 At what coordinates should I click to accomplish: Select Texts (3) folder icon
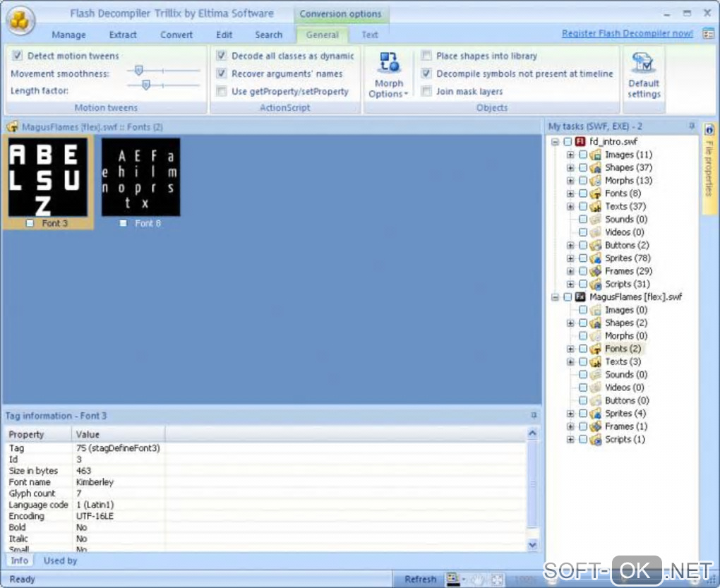click(596, 361)
